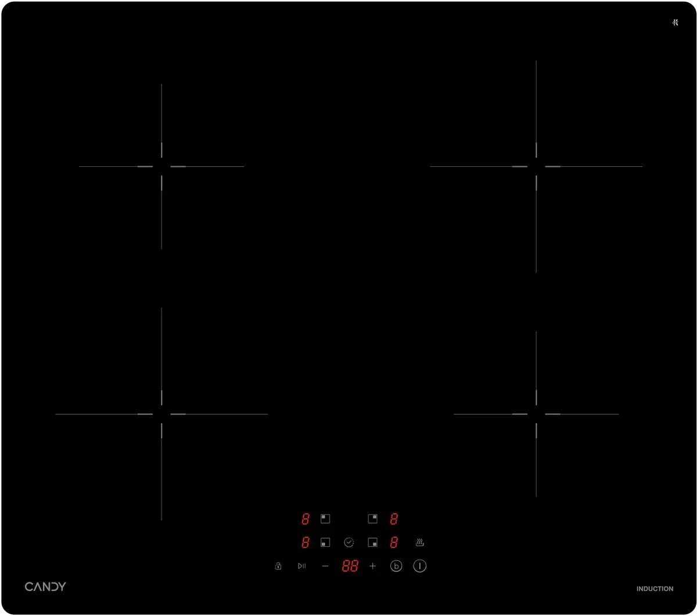Select the rear-left zone selector icon
The width and height of the screenshot is (697, 616).
pyautogui.click(x=325, y=519)
